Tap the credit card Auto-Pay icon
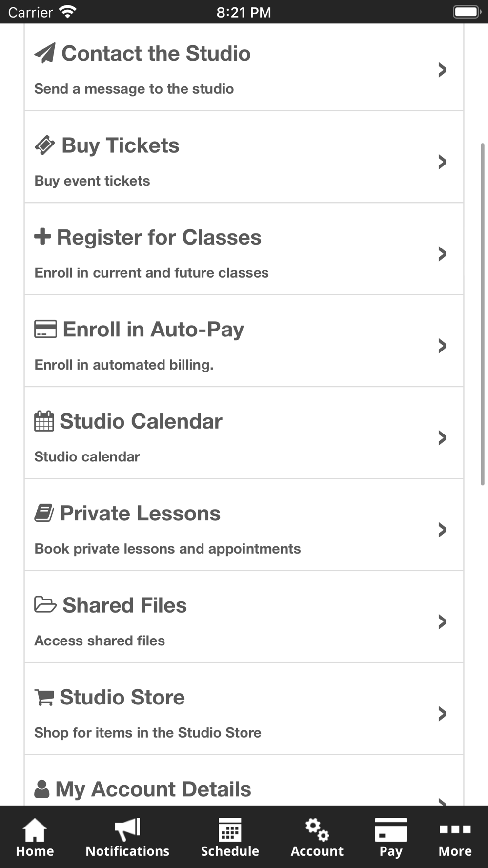This screenshot has width=488, height=868. [45, 329]
